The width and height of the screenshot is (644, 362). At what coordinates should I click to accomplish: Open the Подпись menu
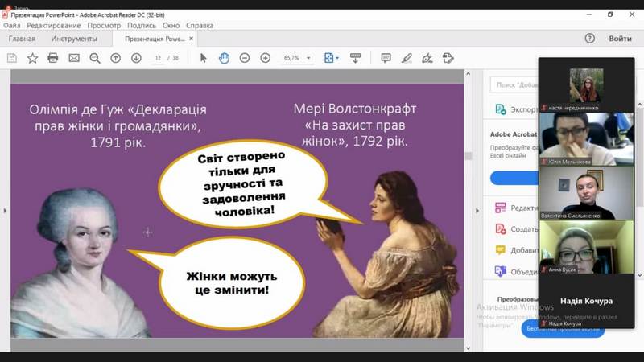click(x=142, y=26)
